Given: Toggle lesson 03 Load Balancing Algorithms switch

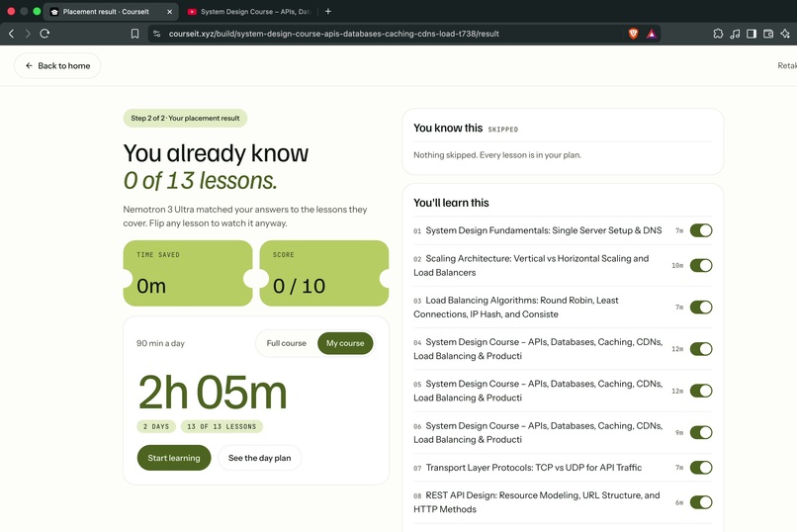Looking at the screenshot, I should coord(701,307).
